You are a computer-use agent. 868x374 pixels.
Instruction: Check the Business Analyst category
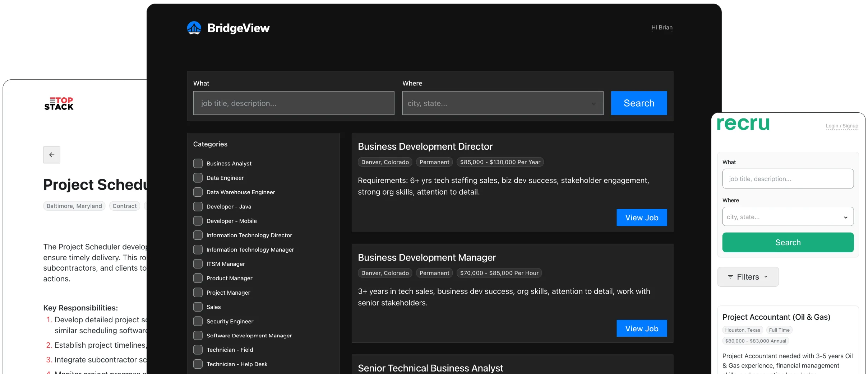pos(198,163)
